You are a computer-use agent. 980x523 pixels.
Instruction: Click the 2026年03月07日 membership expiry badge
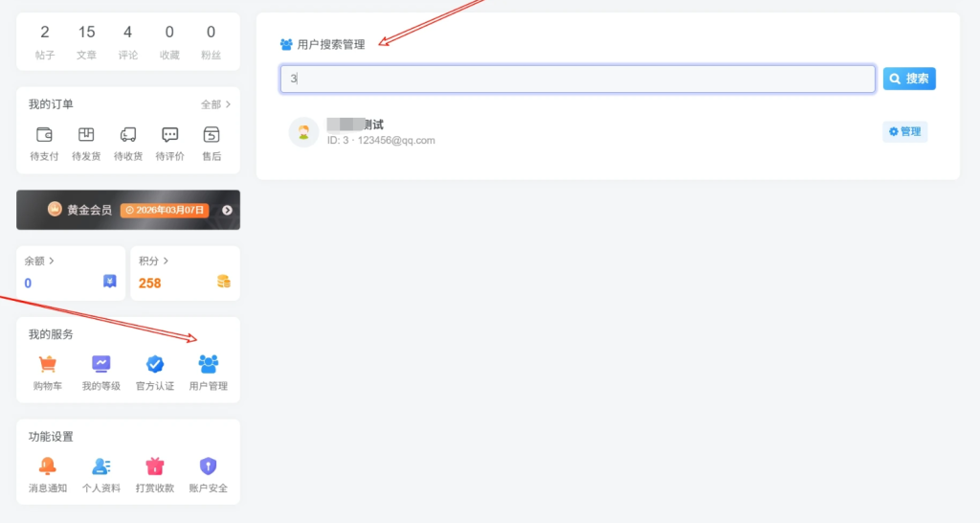[x=165, y=210]
